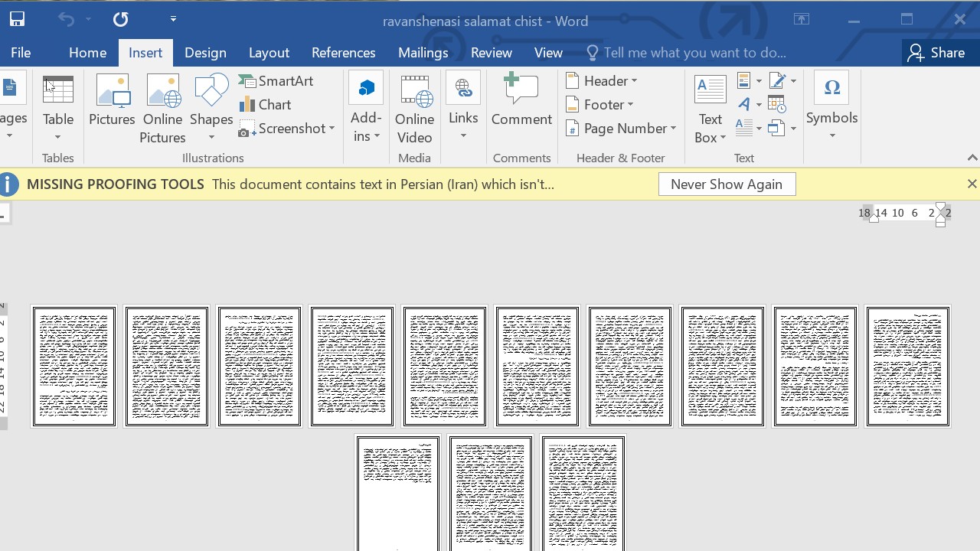Select the first page thumbnail in the top row
The image size is (980, 551).
(73, 367)
